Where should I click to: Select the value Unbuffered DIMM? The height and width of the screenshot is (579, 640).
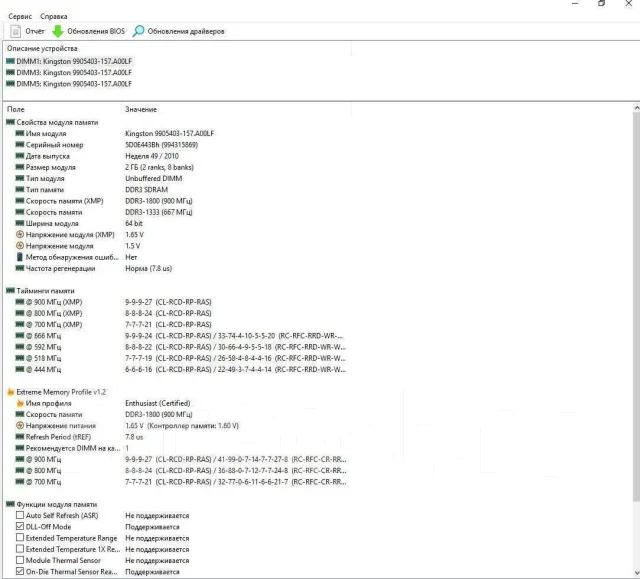(x=153, y=178)
